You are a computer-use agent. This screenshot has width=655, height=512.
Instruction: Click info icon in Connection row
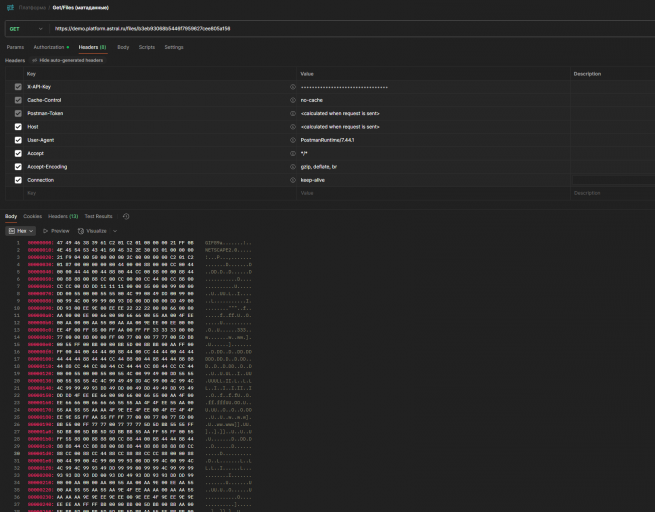click(293, 180)
